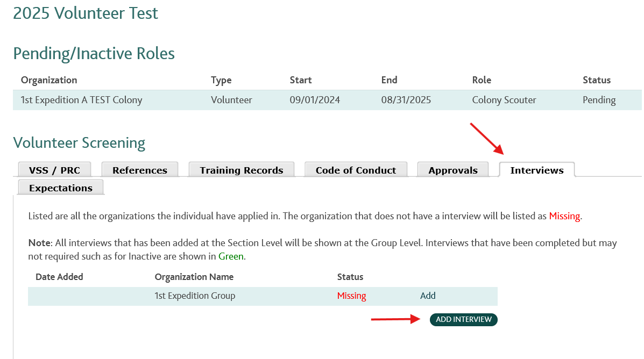
Task: Open the Training Records tab
Action: point(242,170)
